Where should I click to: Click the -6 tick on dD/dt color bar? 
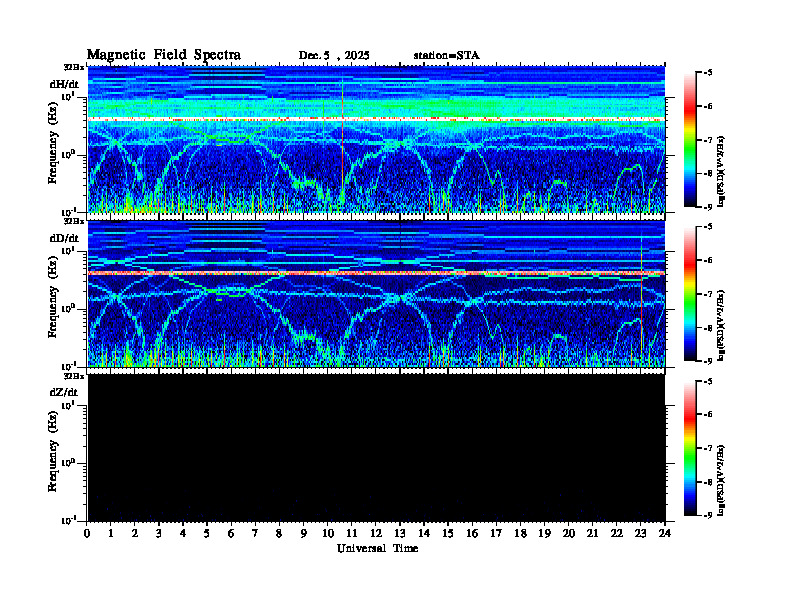tap(708, 260)
